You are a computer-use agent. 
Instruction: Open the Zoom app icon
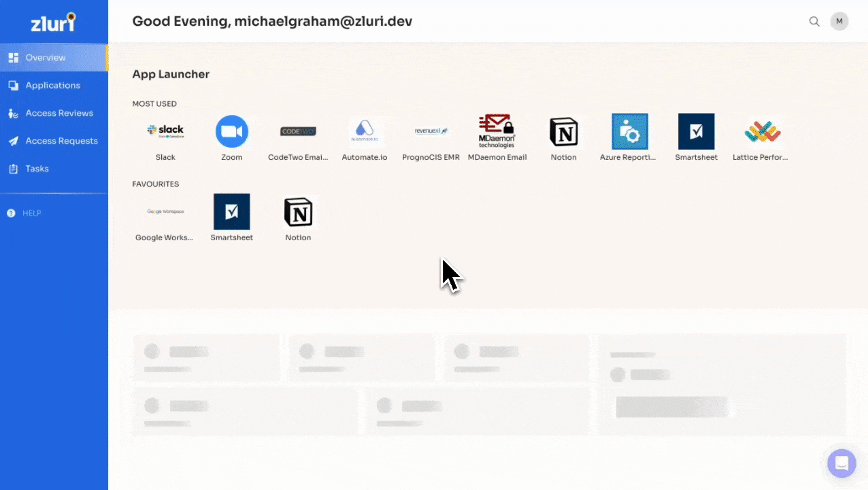(232, 131)
